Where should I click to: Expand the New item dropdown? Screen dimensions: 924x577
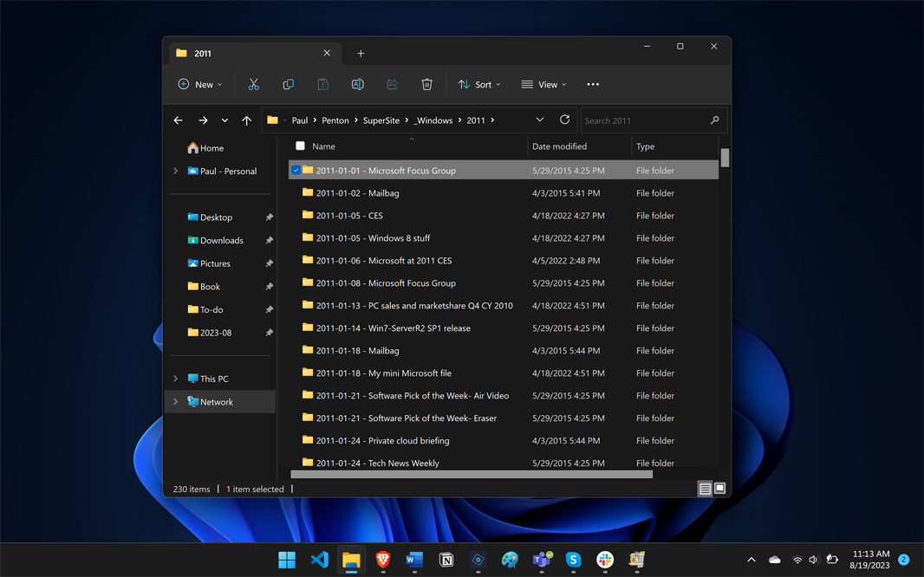click(x=200, y=85)
